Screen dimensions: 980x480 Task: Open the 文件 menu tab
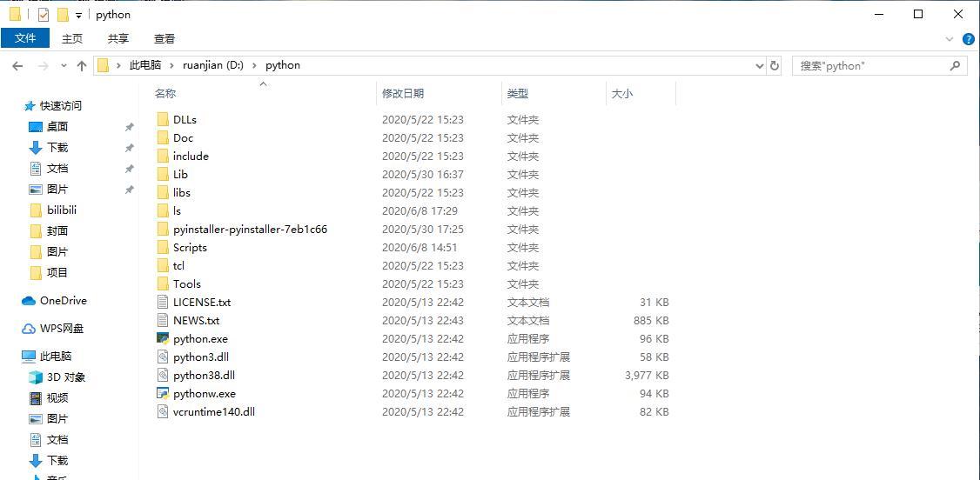tap(25, 38)
